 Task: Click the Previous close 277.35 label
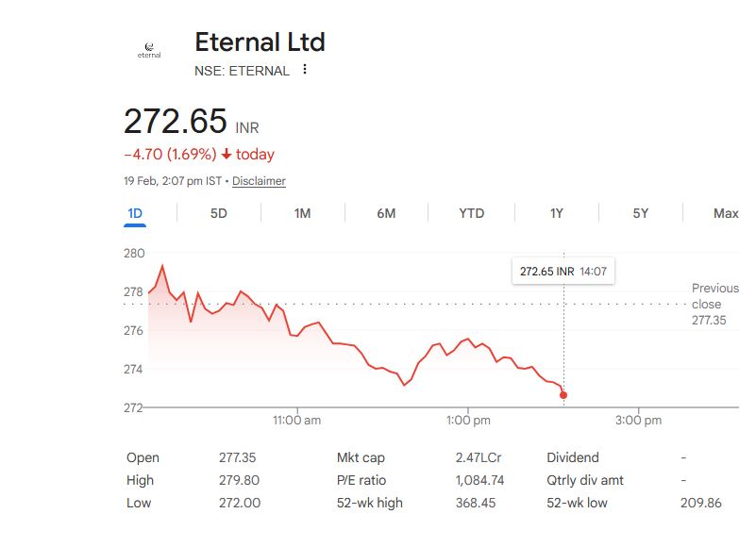coord(714,304)
